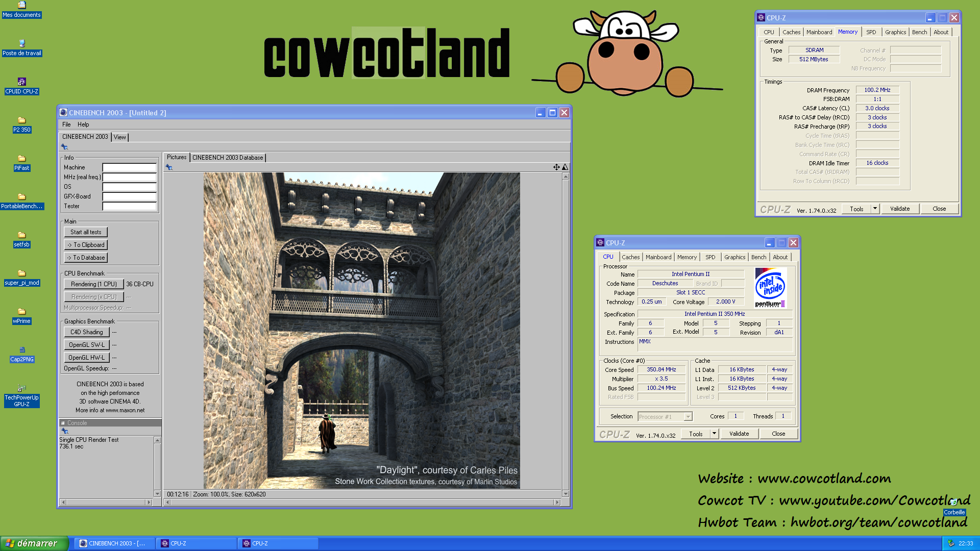Screen dimensions: 980x551
Task: Select the Pictures tab
Action: (x=177, y=157)
